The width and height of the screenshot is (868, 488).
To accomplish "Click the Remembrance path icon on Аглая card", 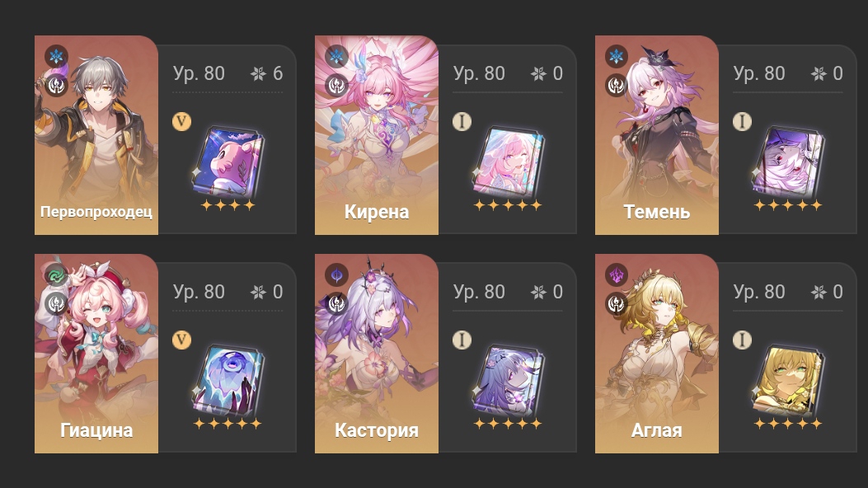I will [x=616, y=303].
